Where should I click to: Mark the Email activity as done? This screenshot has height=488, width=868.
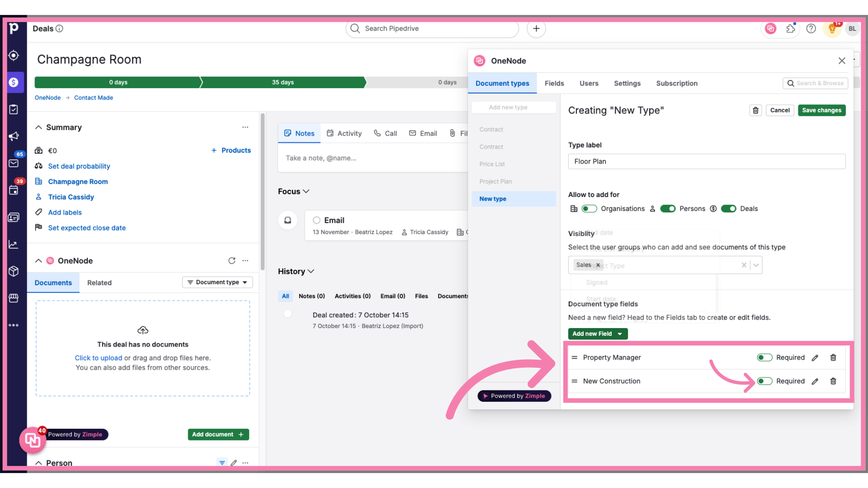tap(316, 220)
